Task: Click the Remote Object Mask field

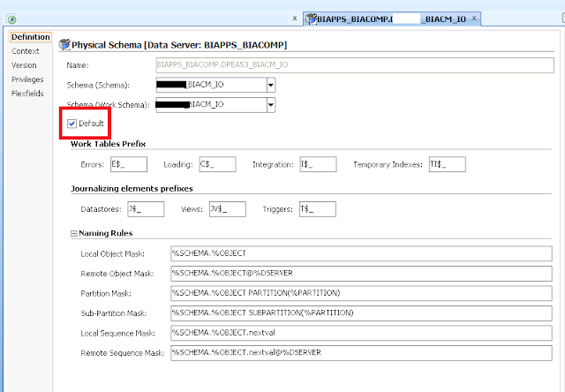Action: pos(361,274)
